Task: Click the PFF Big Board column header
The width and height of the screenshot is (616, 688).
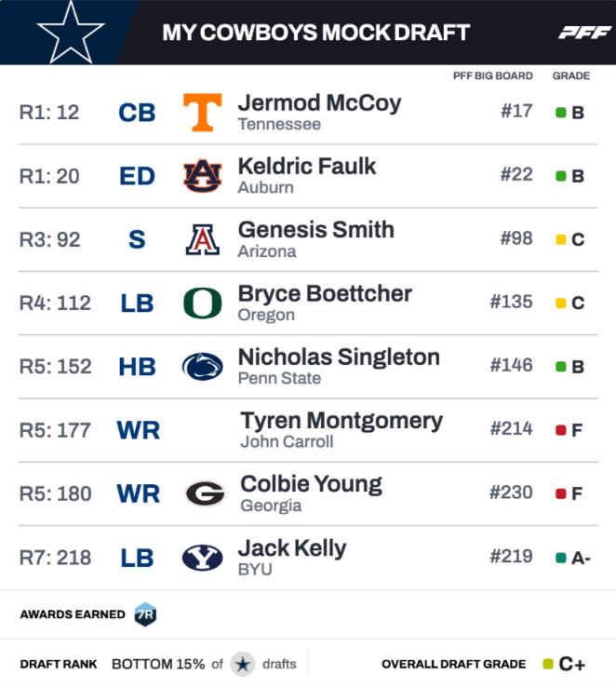Action: tap(492, 75)
